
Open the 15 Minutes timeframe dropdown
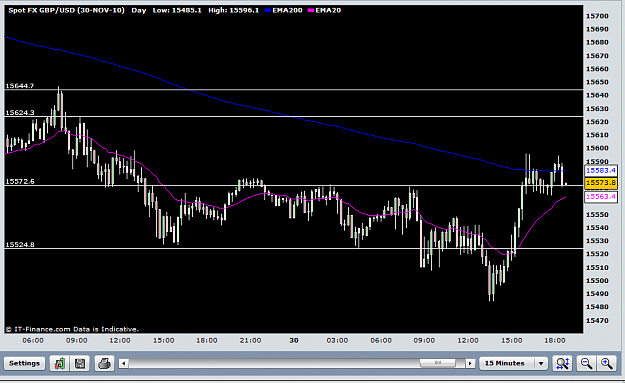click(513, 363)
